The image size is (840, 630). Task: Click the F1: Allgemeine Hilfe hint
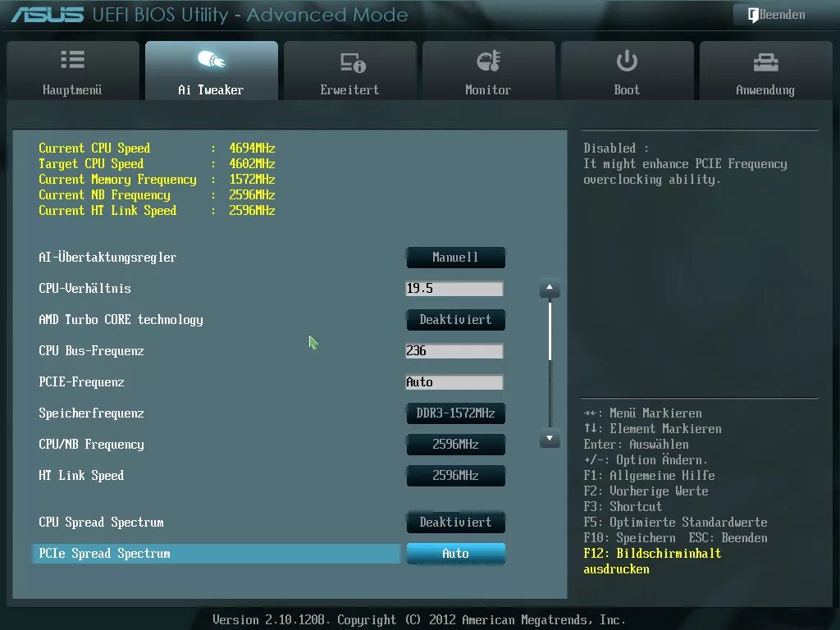click(649, 476)
